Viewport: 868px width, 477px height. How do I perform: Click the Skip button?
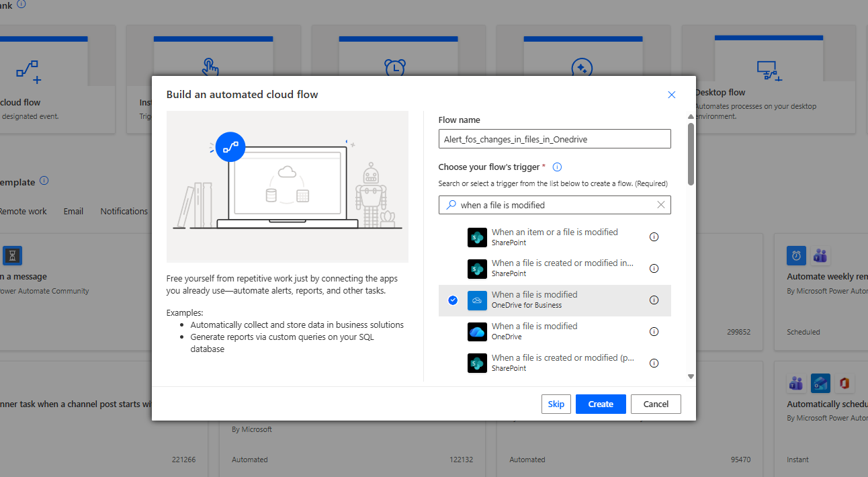pos(556,404)
